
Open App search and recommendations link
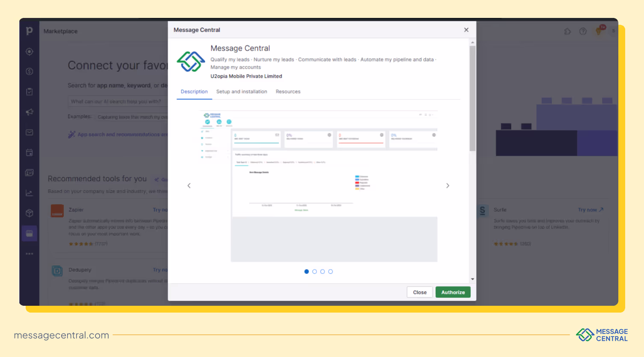click(x=123, y=135)
